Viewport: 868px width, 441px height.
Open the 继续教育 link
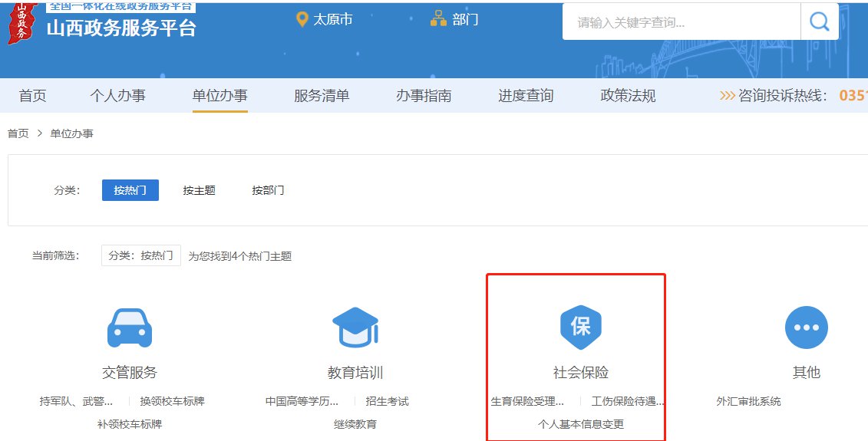(x=355, y=424)
